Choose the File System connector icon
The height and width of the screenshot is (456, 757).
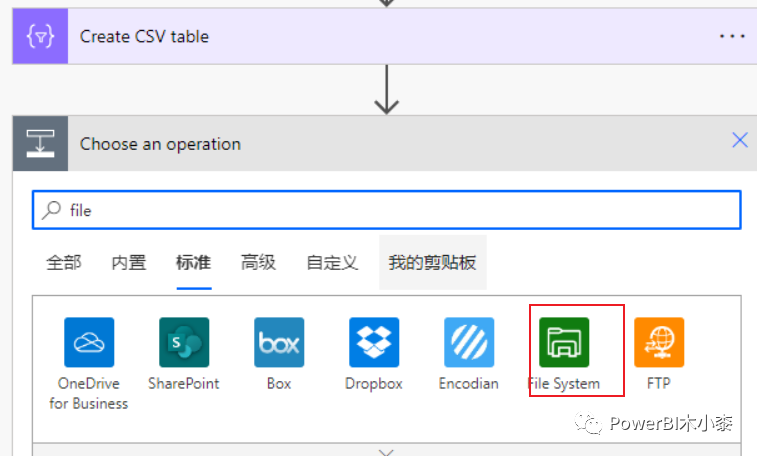564,342
